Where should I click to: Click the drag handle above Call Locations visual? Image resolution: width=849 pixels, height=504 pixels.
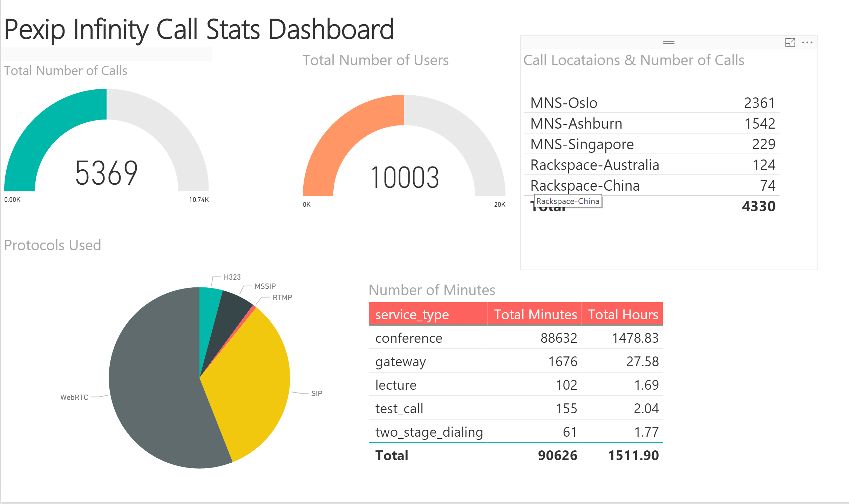(x=668, y=42)
